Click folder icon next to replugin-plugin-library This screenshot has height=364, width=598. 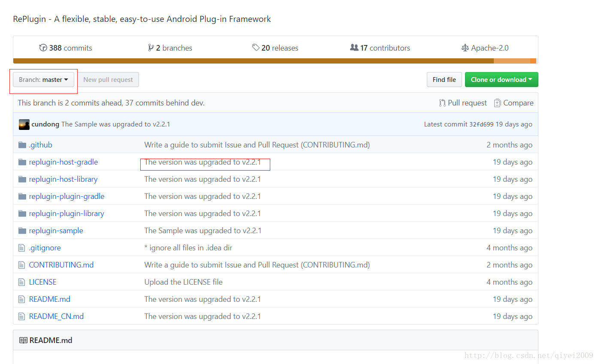(22, 214)
